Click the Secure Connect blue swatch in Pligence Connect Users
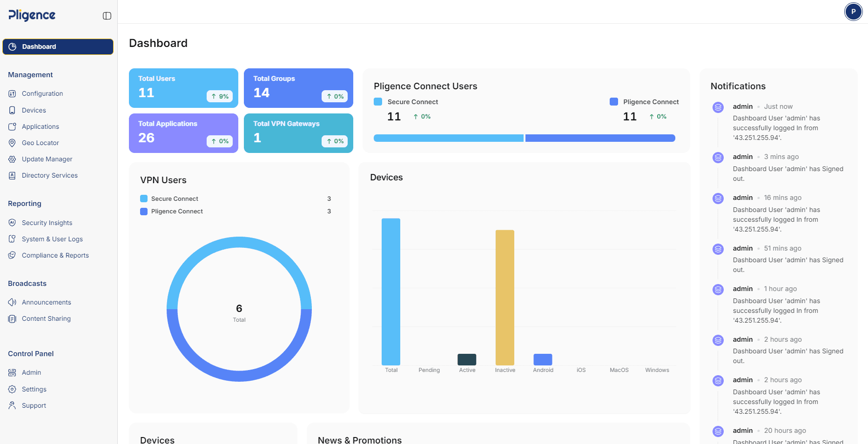Viewport: 868px width, 444px height. point(378,102)
